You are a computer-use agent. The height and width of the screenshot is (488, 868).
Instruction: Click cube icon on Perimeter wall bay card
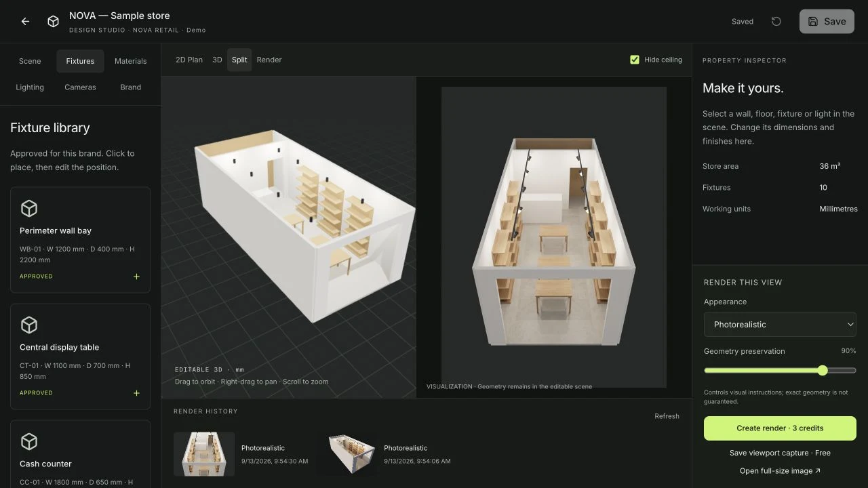point(29,208)
